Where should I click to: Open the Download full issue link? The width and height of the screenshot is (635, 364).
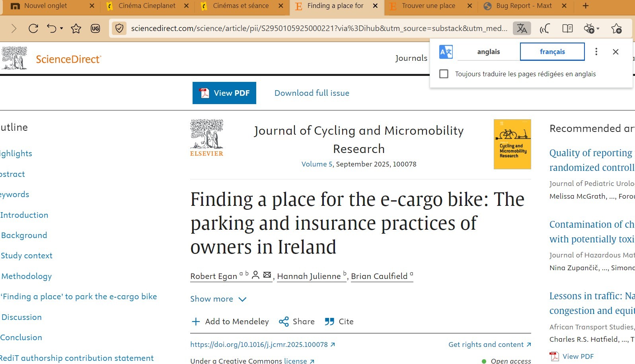coord(312,93)
